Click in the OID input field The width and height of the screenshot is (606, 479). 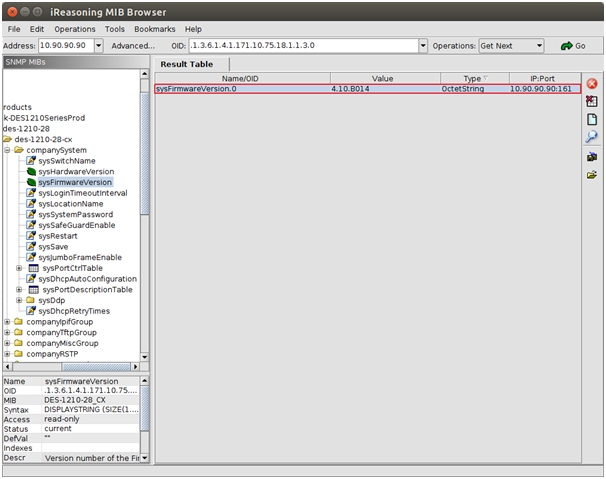point(300,46)
